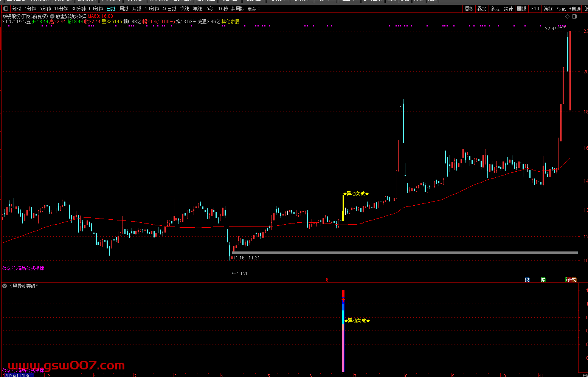Expand the 更多 period options

click(x=254, y=9)
